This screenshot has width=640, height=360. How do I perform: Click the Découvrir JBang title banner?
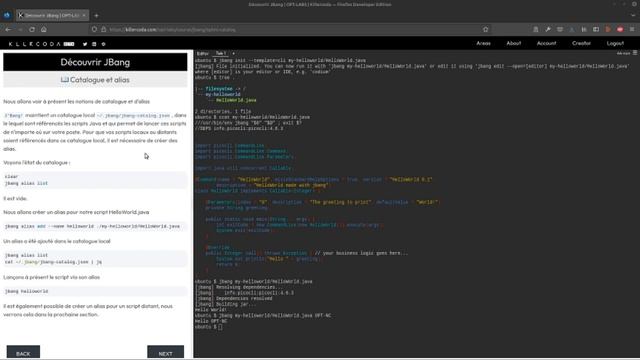point(95,62)
